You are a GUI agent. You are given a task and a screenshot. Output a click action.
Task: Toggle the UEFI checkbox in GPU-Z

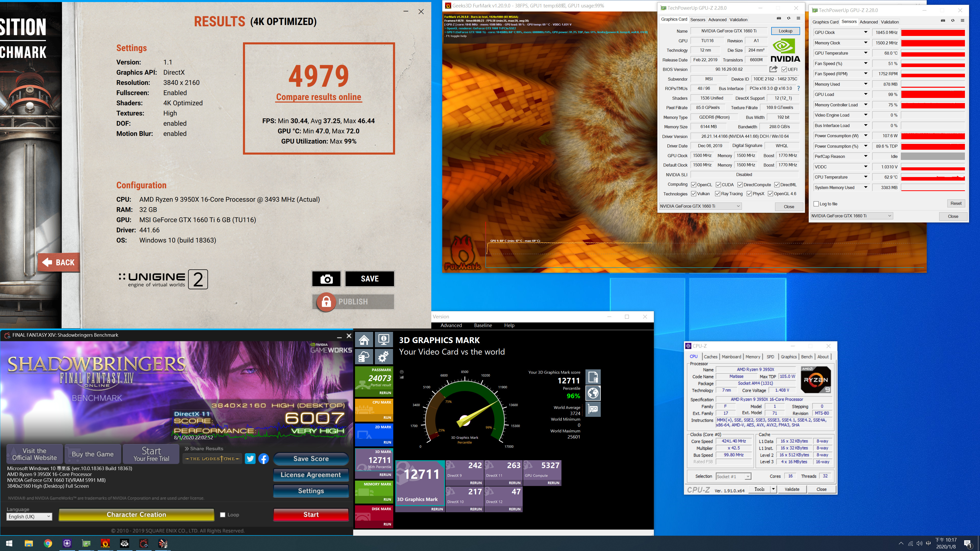pos(784,69)
